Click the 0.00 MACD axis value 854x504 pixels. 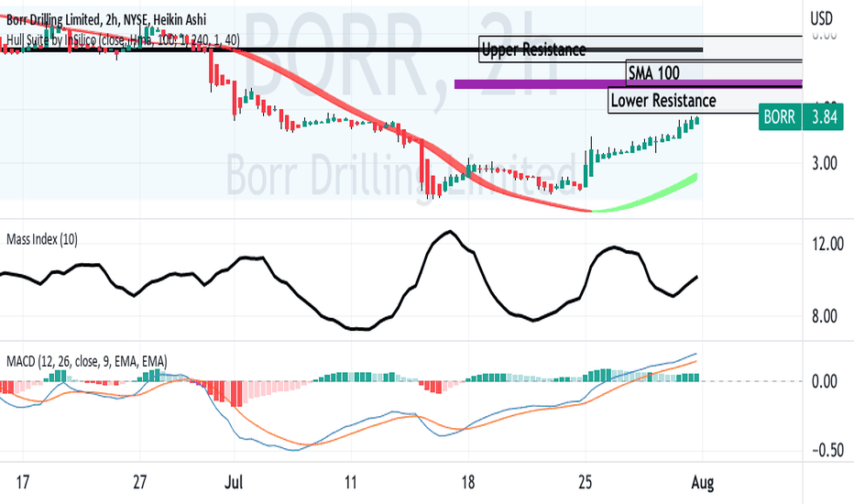click(x=824, y=381)
